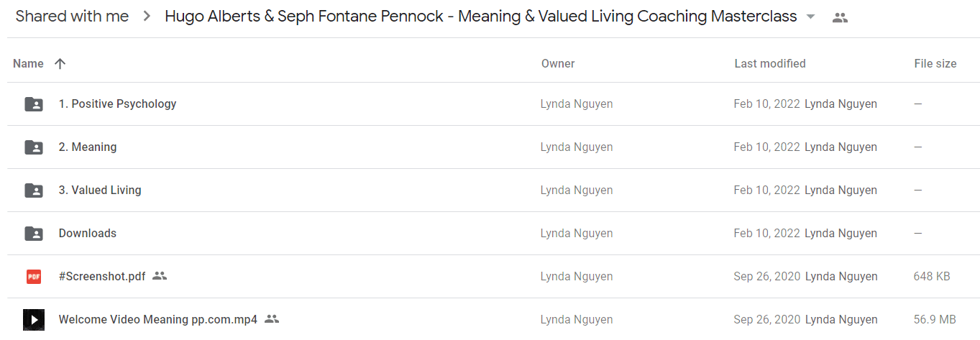Click the File size column header
This screenshot has width=980, height=340.
click(x=935, y=64)
